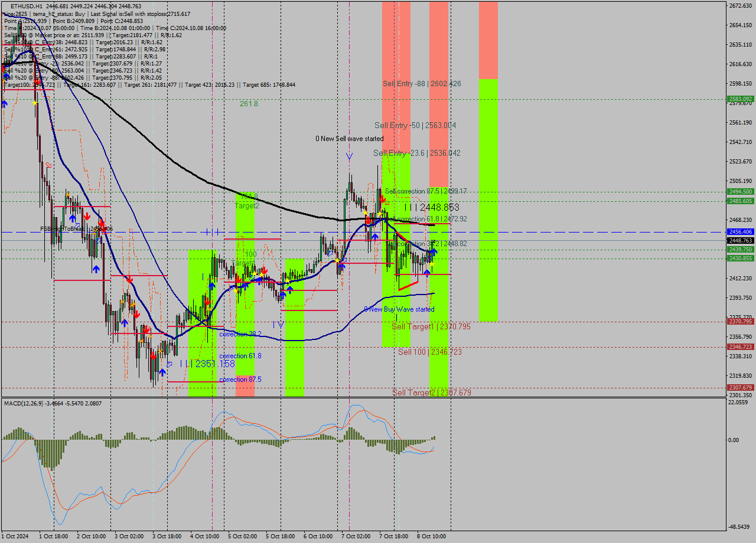Click the 2616.630 price scale value
Screen dimensions: 756x543
point(740,64)
